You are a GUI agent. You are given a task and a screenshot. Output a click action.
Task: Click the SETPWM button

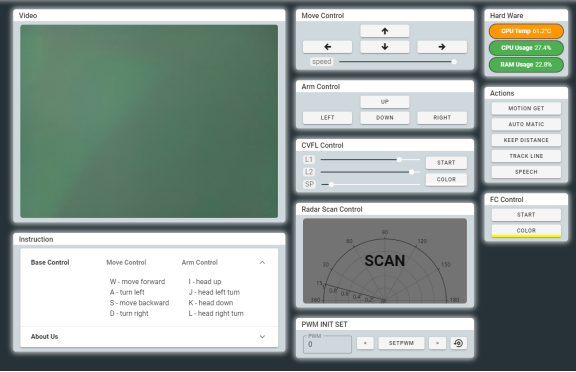pyautogui.click(x=401, y=343)
